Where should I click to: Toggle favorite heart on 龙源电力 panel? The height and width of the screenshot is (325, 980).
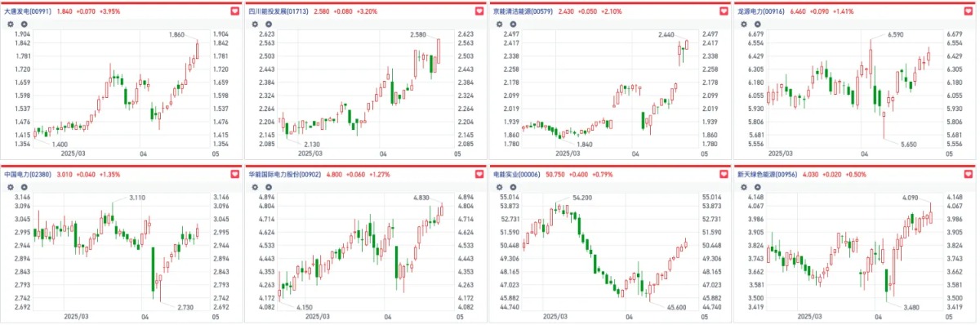tap(968, 11)
